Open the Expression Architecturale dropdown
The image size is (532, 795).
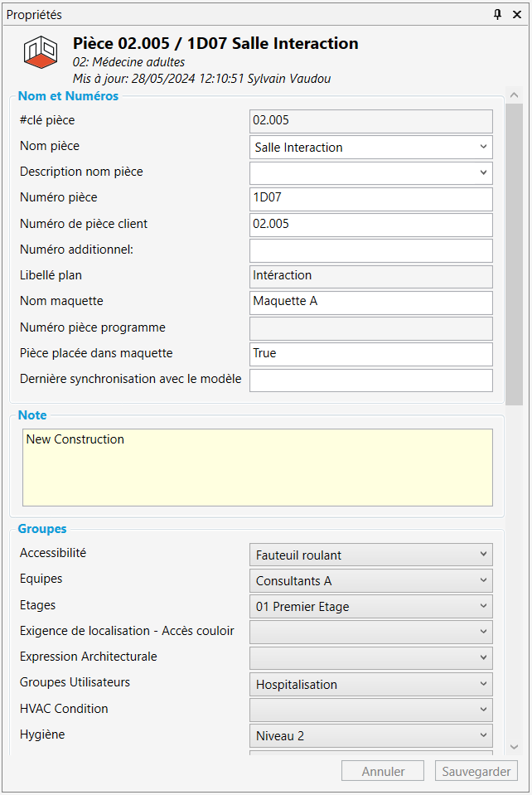(483, 657)
